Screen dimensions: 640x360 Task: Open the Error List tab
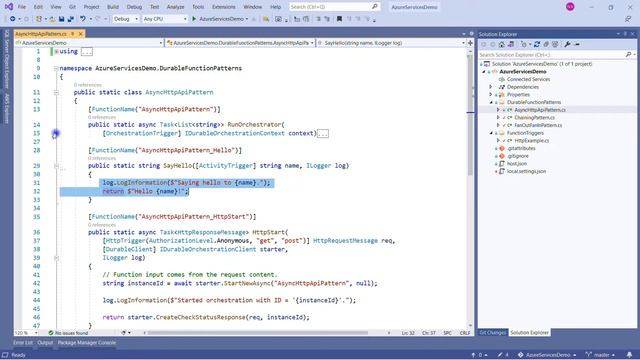click(x=23, y=343)
